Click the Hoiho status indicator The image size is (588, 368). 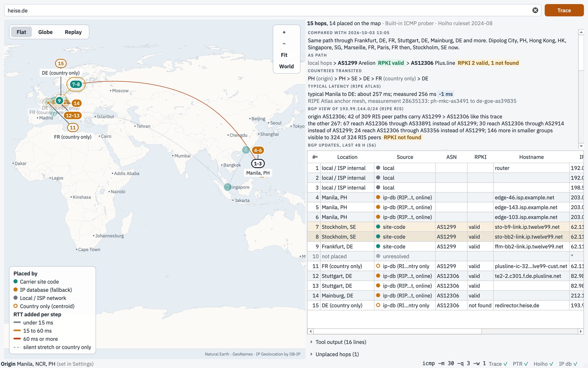[543, 364]
